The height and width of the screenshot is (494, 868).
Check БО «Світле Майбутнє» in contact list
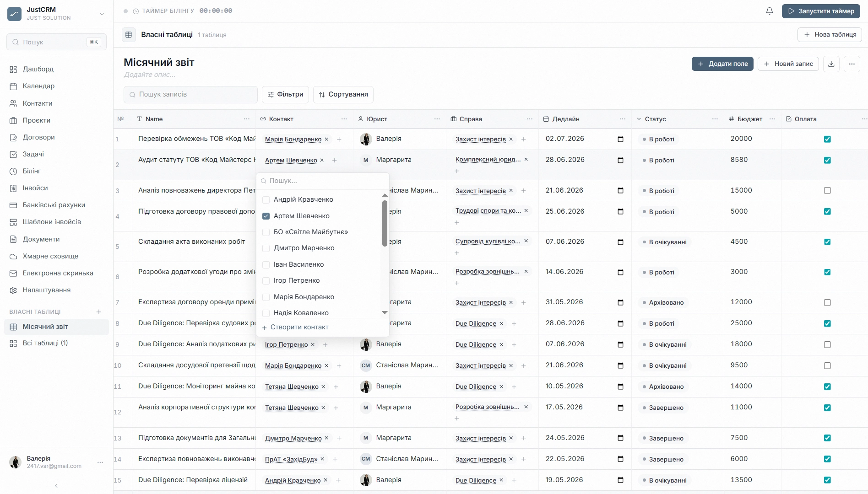tap(266, 232)
